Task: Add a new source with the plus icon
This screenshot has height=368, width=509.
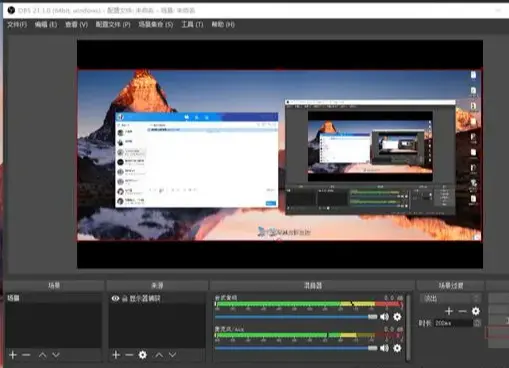Action: pyautogui.click(x=116, y=355)
